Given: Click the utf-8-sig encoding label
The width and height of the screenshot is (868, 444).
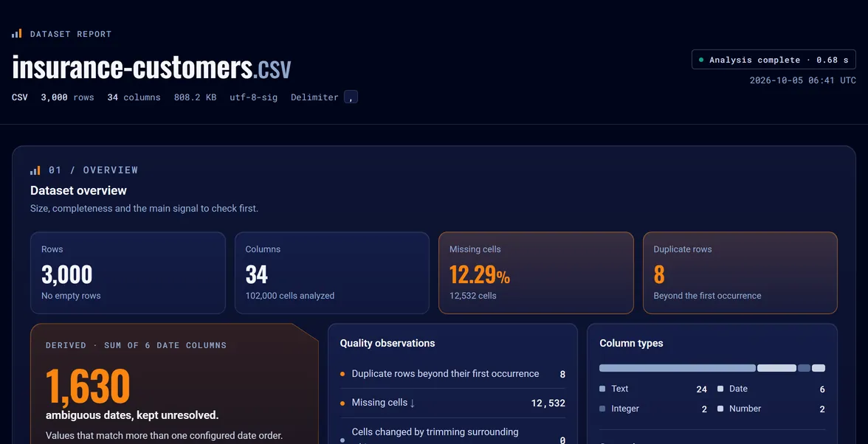Looking at the screenshot, I should (x=254, y=97).
